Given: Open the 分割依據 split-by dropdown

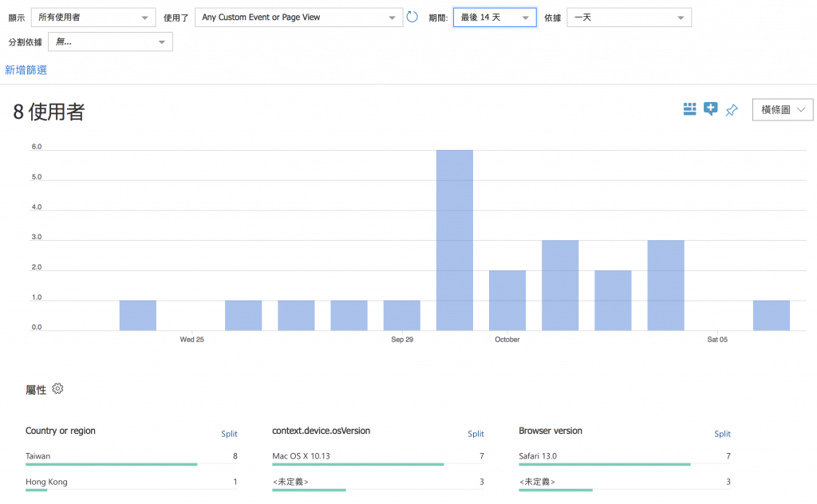Looking at the screenshot, I should (110, 41).
